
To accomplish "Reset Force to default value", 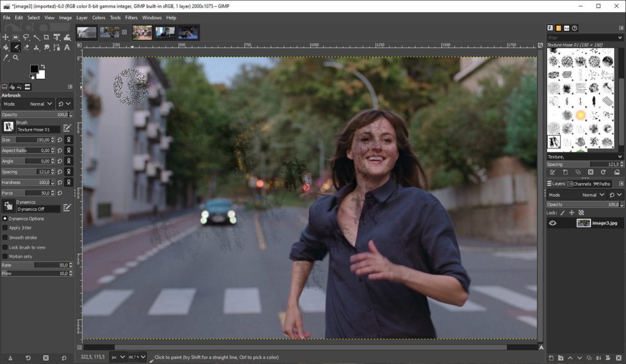I will tap(60, 193).
